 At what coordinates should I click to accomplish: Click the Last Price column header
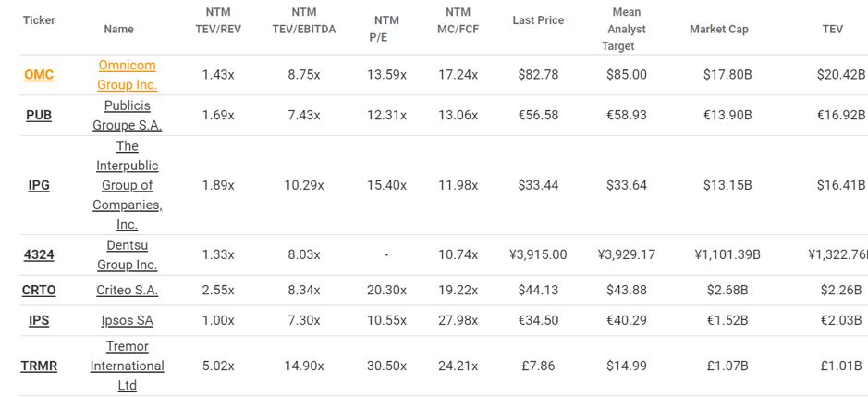coord(538,20)
